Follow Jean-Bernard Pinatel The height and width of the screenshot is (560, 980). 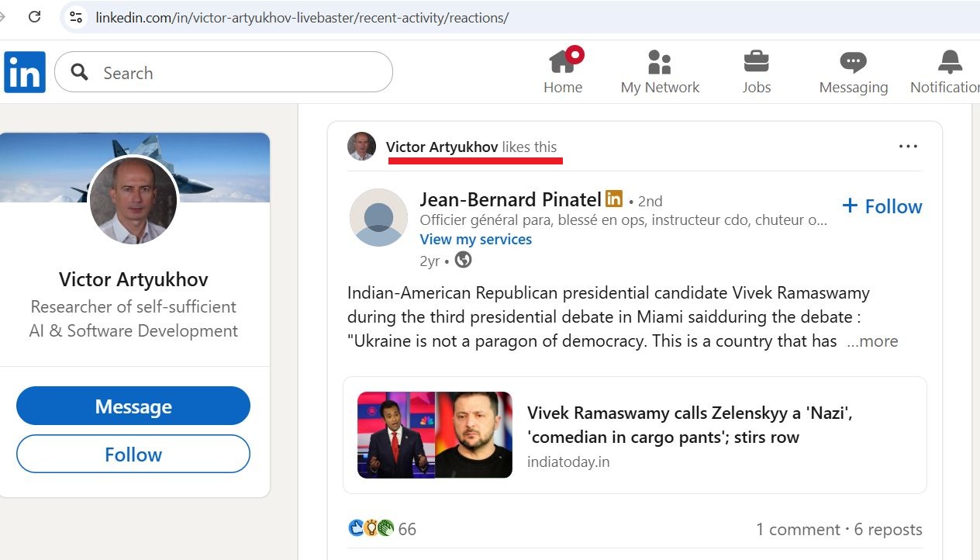(x=882, y=206)
